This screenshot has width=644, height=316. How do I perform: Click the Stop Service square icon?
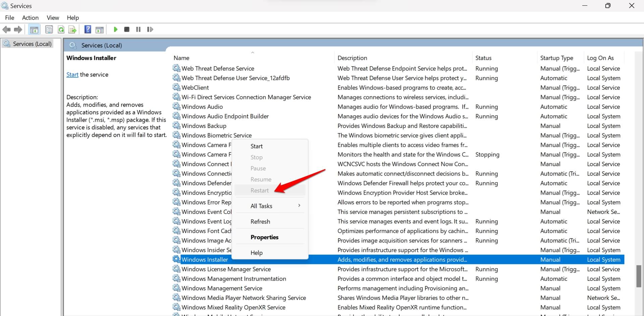tap(127, 29)
